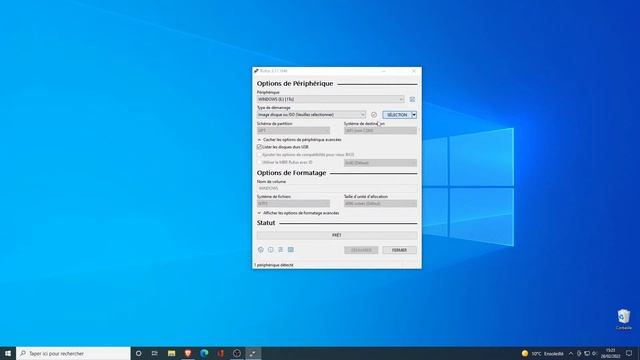
Task: Toggle the Rufus MBR with ID checkbox
Action: pos(259,162)
